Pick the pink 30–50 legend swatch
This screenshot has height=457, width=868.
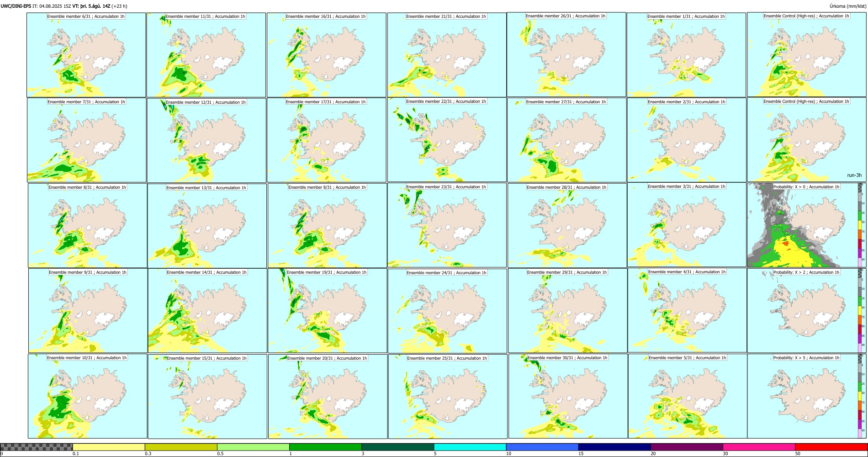click(x=759, y=447)
